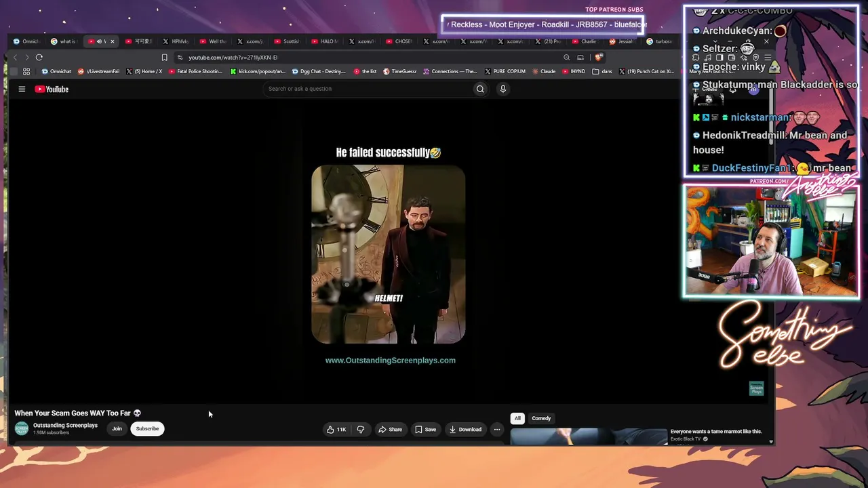This screenshot has height=488, width=868.
Task: Open "Everyone wants a tame marmot" title
Action: click(x=716, y=432)
